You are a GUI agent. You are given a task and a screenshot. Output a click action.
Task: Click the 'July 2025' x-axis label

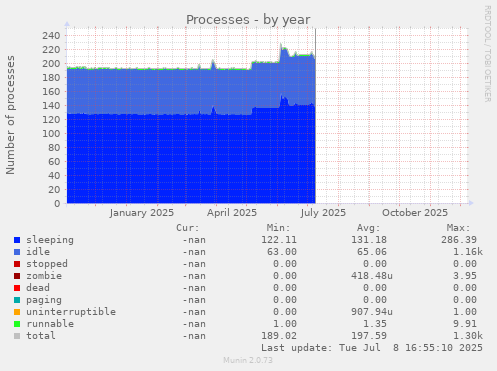323,213
